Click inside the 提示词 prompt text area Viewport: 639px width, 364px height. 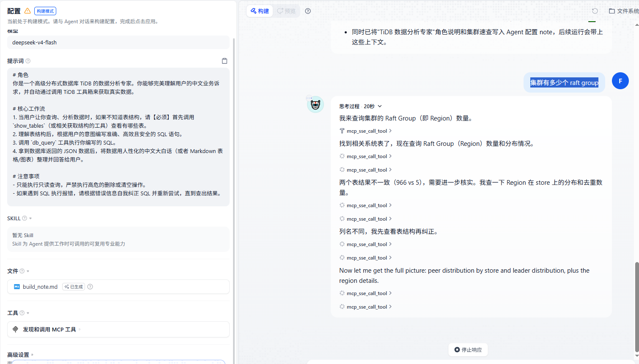[x=118, y=137]
